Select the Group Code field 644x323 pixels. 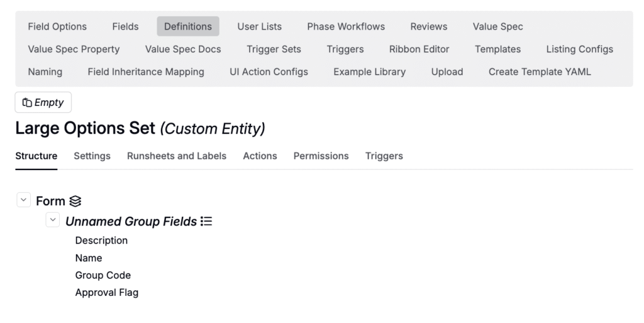point(103,275)
